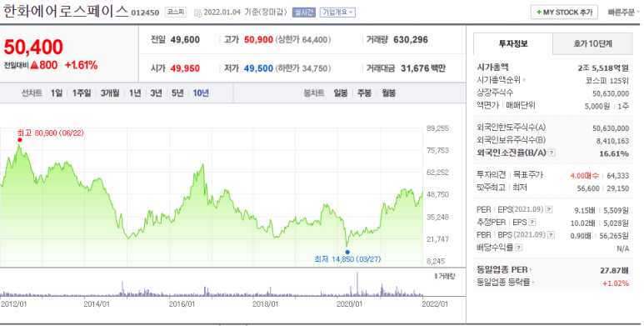Screen dimensions: 644x326
Task: Open help icon beside 추정PER EPS
Action: point(532,223)
